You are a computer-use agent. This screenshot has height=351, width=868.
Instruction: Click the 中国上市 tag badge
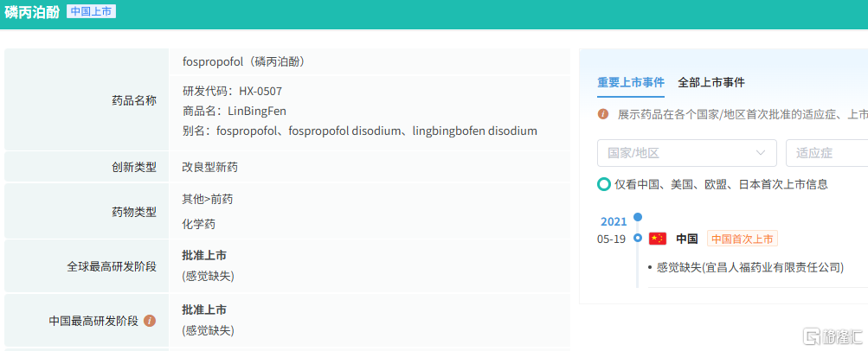pyautogui.click(x=92, y=11)
